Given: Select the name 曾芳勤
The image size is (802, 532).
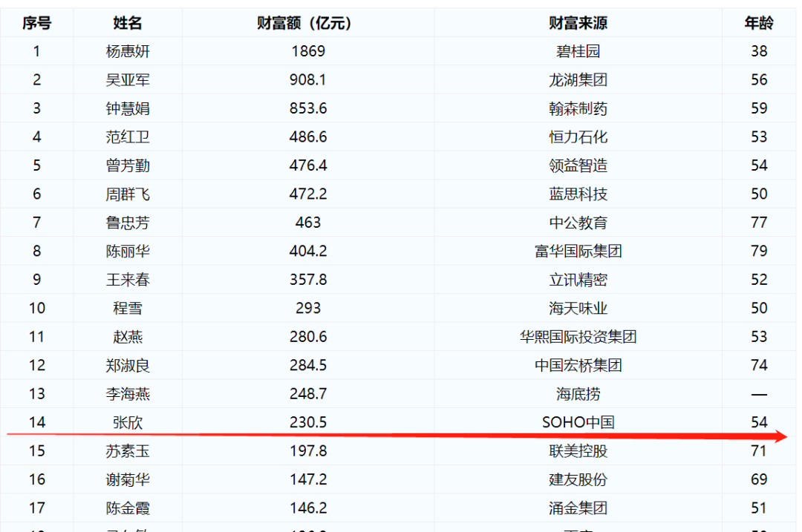Looking at the screenshot, I should 128,165.
